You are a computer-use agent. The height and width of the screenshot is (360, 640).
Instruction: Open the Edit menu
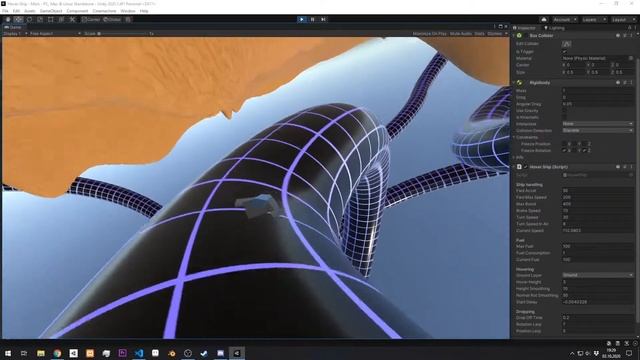point(16,11)
